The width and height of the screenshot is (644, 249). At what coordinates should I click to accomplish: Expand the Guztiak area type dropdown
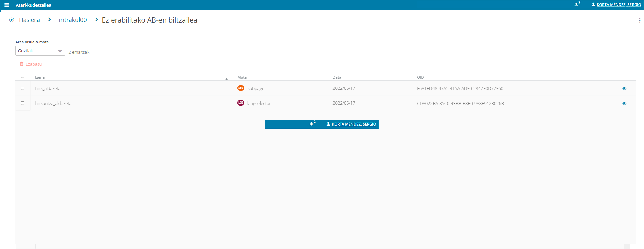coord(60,51)
